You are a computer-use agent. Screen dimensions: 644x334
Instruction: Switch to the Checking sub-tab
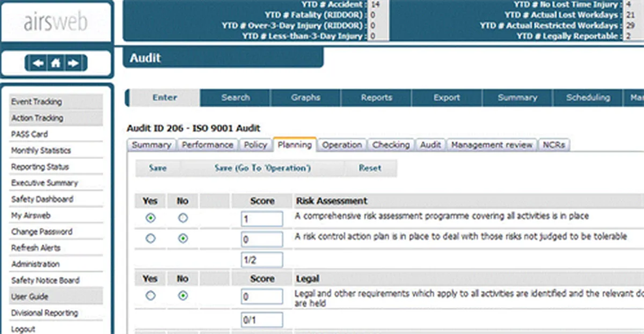pyautogui.click(x=391, y=145)
